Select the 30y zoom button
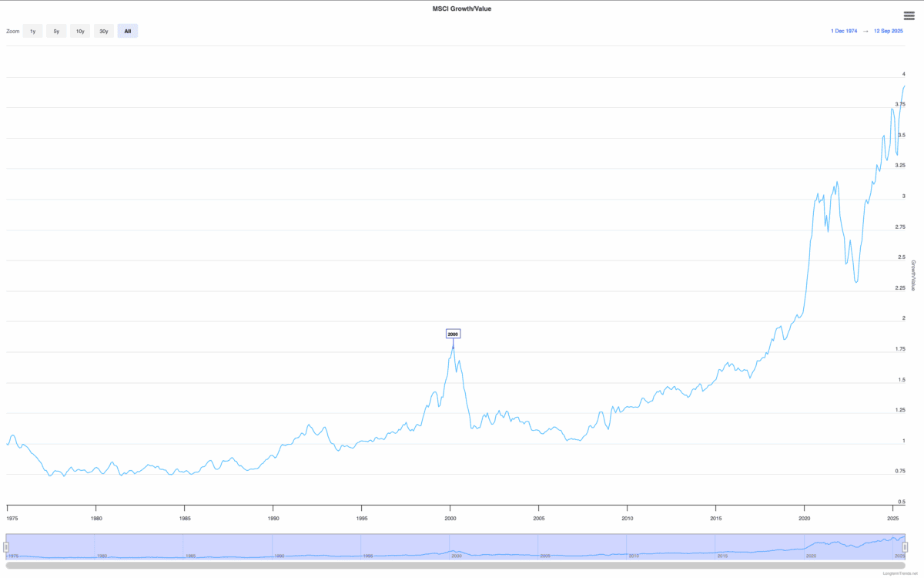The height and width of the screenshot is (578, 924). (x=104, y=32)
